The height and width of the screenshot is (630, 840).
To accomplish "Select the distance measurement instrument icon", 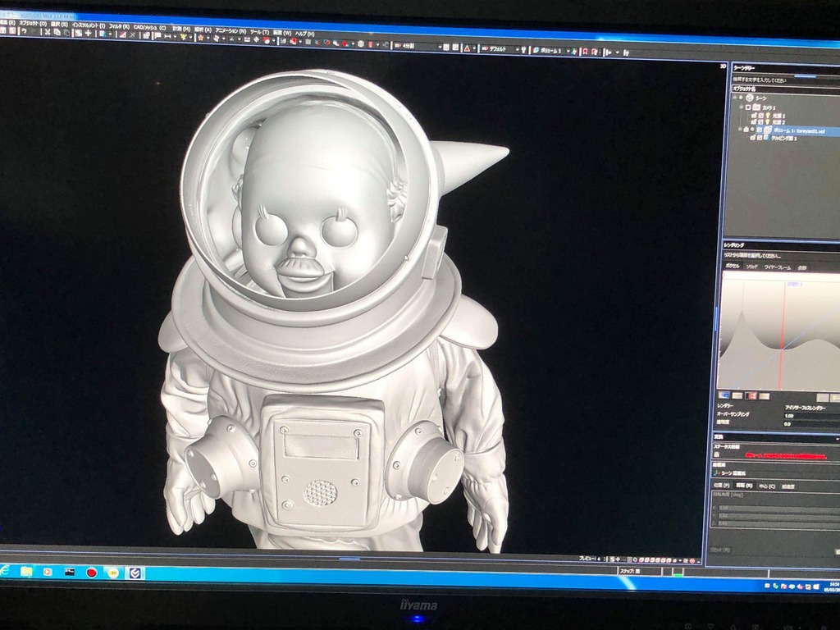I will point(167,36).
